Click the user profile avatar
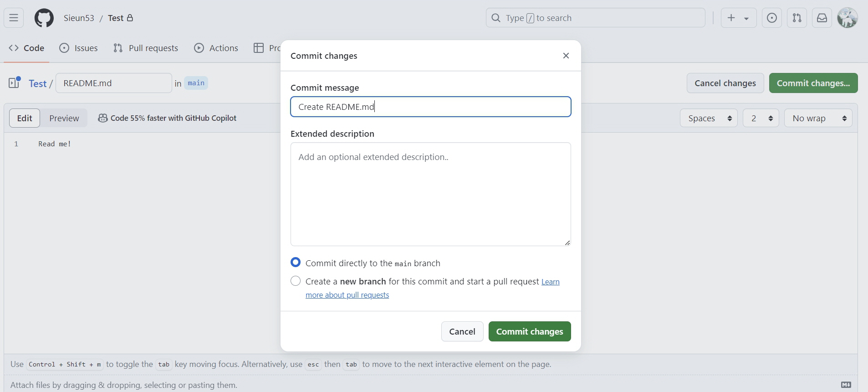868x392 pixels. pyautogui.click(x=848, y=18)
